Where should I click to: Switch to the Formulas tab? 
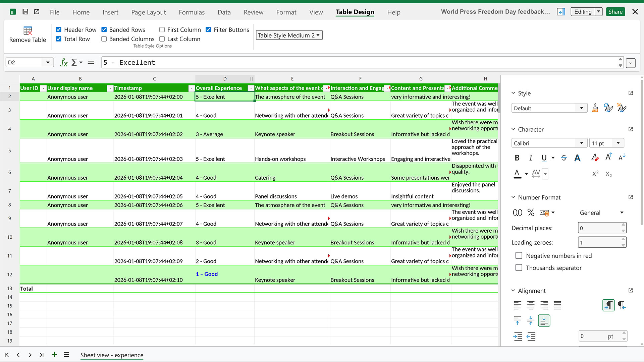(192, 12)
